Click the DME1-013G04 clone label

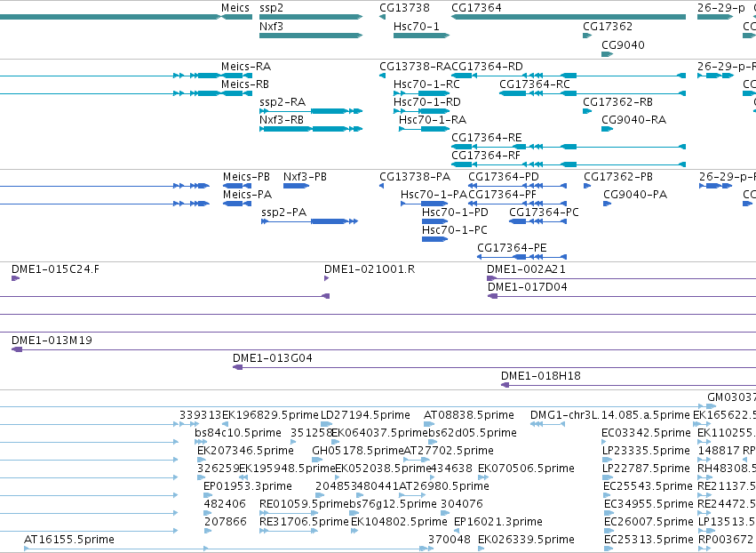[x=273, y=358]
